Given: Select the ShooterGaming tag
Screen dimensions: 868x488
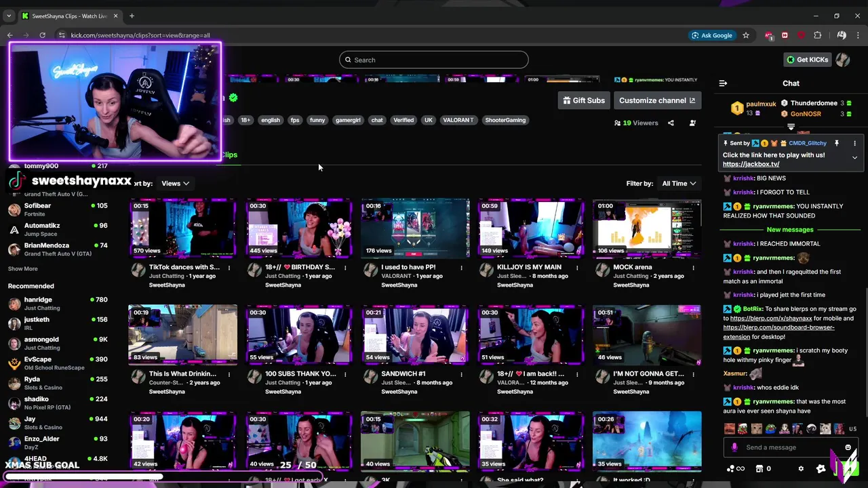Looking at the screenshot, I should coord(505,120).
